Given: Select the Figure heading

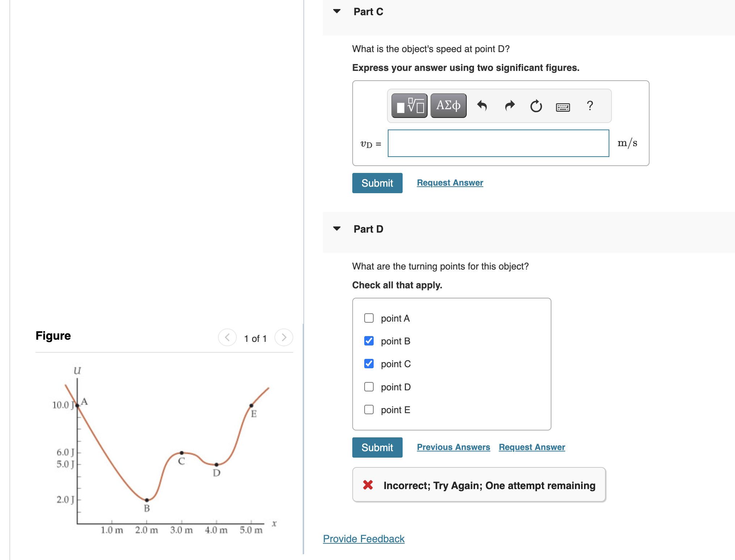Looking at the screenshot, I should 53,335.
